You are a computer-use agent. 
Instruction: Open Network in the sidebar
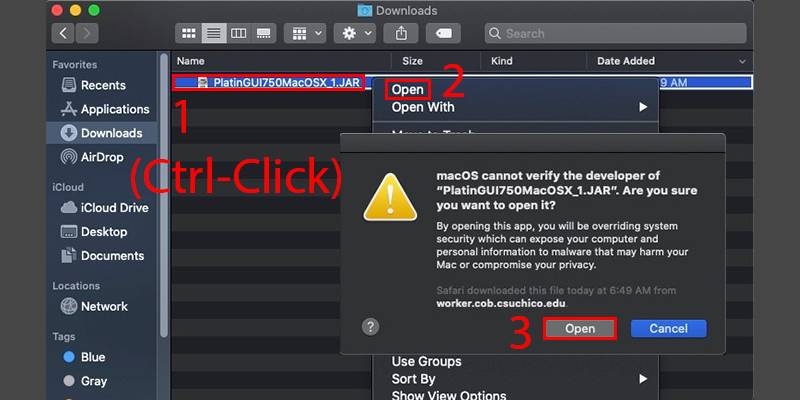(x=101, y=306)
